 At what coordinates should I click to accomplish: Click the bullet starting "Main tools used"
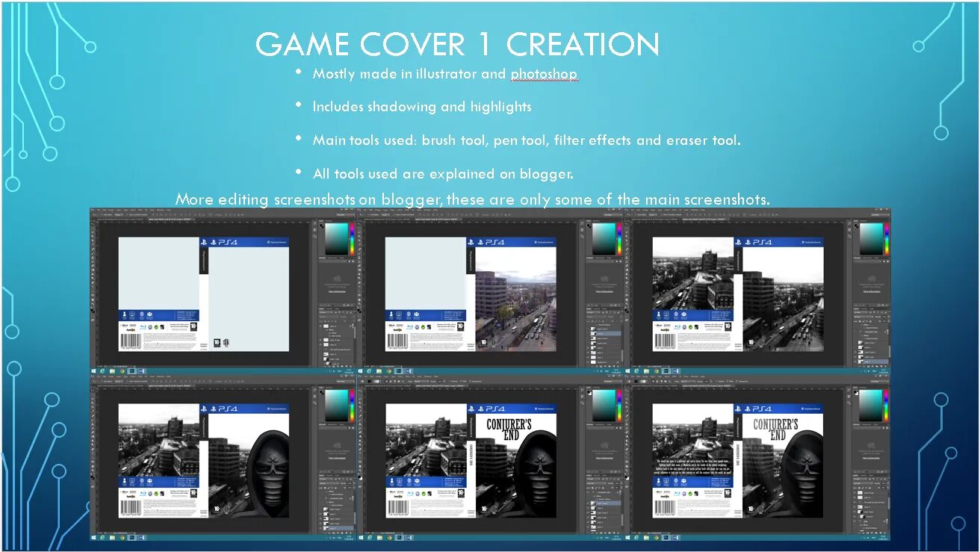click(x=527, y=140)
